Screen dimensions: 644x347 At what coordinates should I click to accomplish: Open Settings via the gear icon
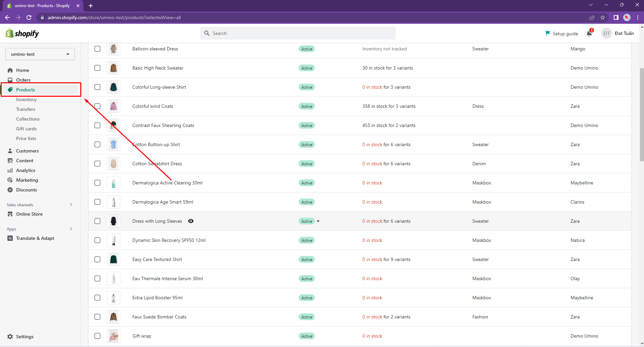[x=10, y=337]
